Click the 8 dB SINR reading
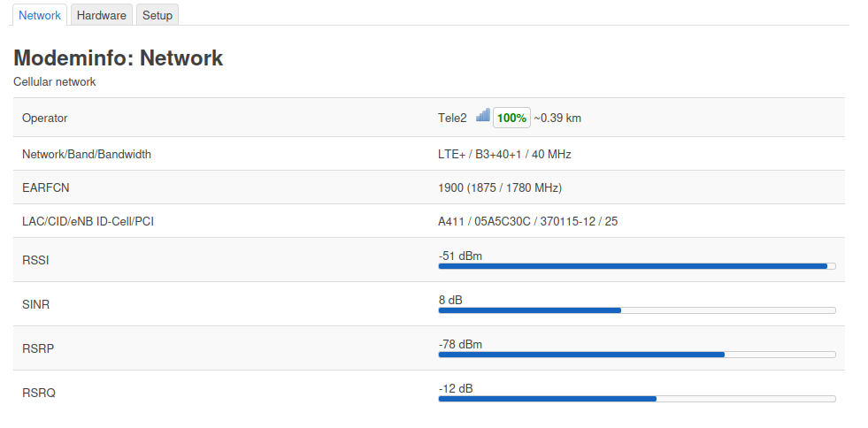 [x=450, y=301]
